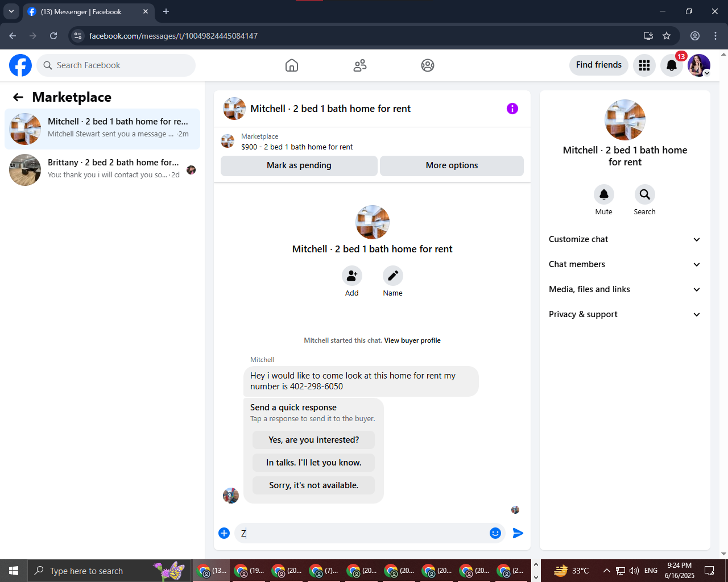Screen dimensions: 728x582
Task: Go back in browser history
Action: (13, 36)
